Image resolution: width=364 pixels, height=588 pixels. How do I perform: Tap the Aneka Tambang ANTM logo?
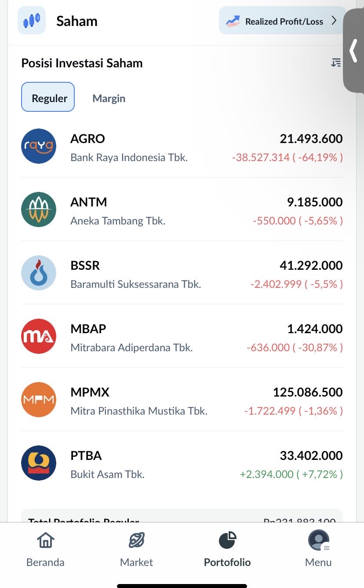[x=39, y=209]
